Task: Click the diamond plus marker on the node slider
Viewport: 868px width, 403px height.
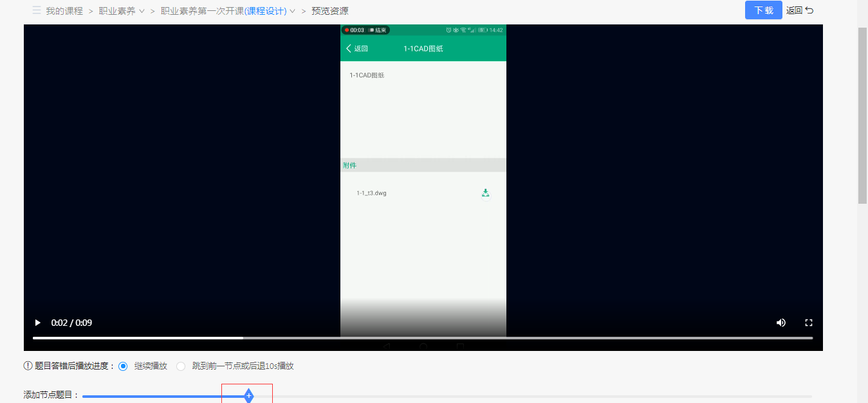Action: [x=249, y=396]
